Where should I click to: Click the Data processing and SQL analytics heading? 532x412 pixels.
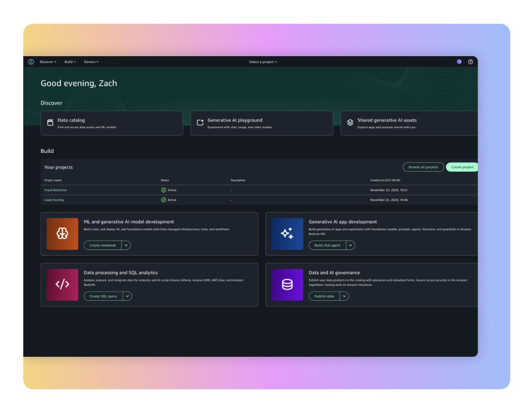click(x=120, y=273)
